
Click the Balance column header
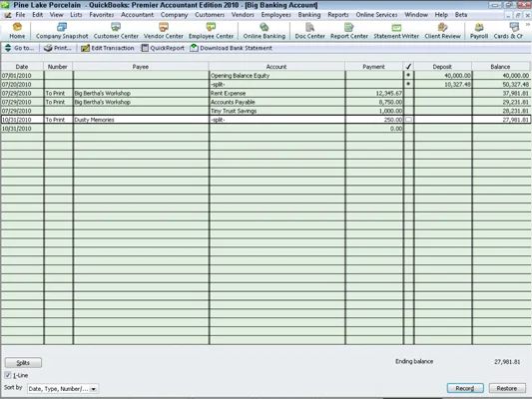click(500, 67)
